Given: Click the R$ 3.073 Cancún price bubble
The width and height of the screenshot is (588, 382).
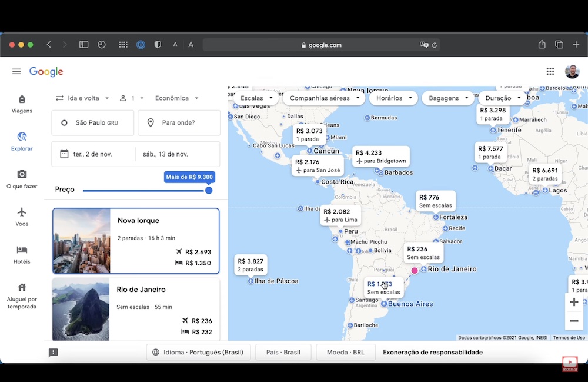Looking at the screenshot, I should (x=309, y=135).
